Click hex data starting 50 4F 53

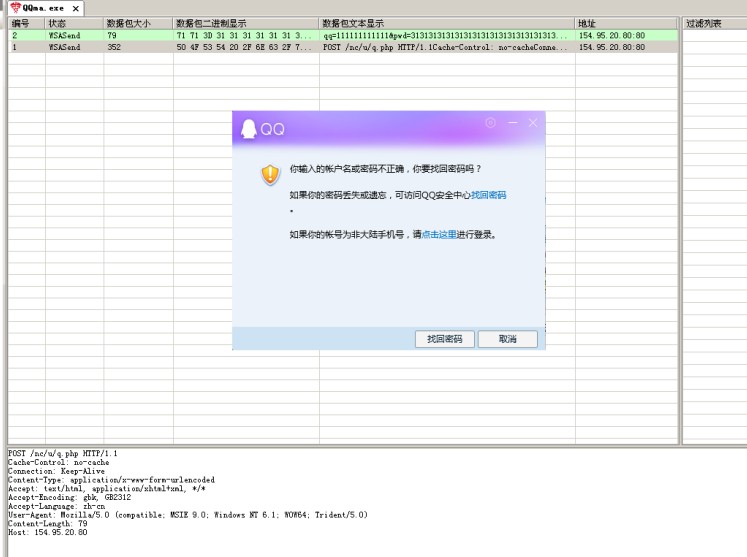pos(244,47)
